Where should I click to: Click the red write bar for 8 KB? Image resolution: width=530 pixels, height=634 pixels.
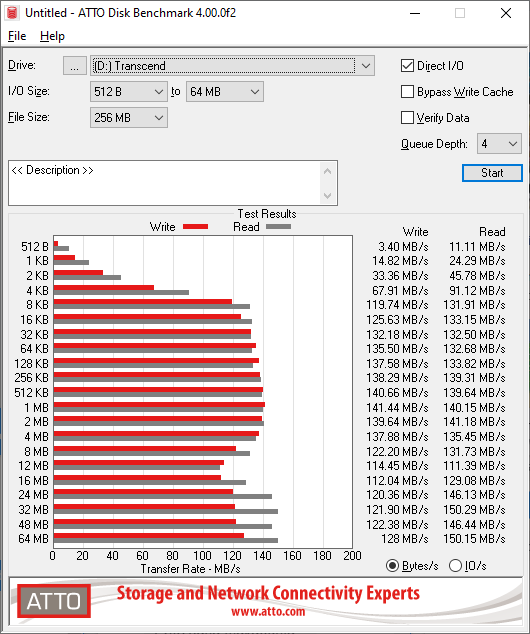pos(143,302)
